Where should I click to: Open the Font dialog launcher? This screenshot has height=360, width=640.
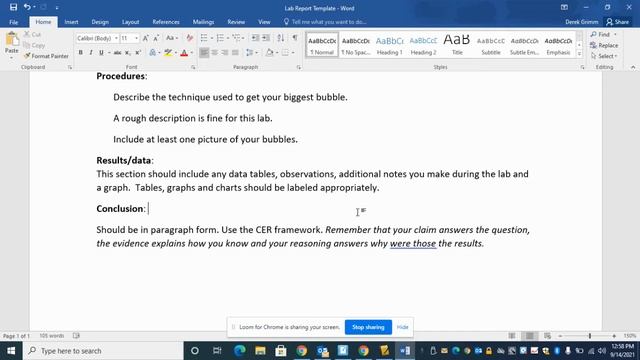click(193, 67)
